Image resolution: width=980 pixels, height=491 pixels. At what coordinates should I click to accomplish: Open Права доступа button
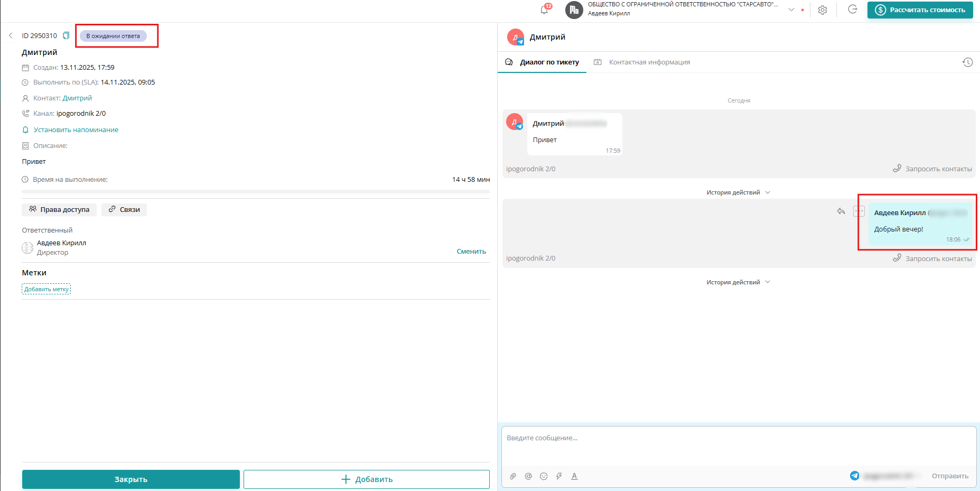pos(59,209)
